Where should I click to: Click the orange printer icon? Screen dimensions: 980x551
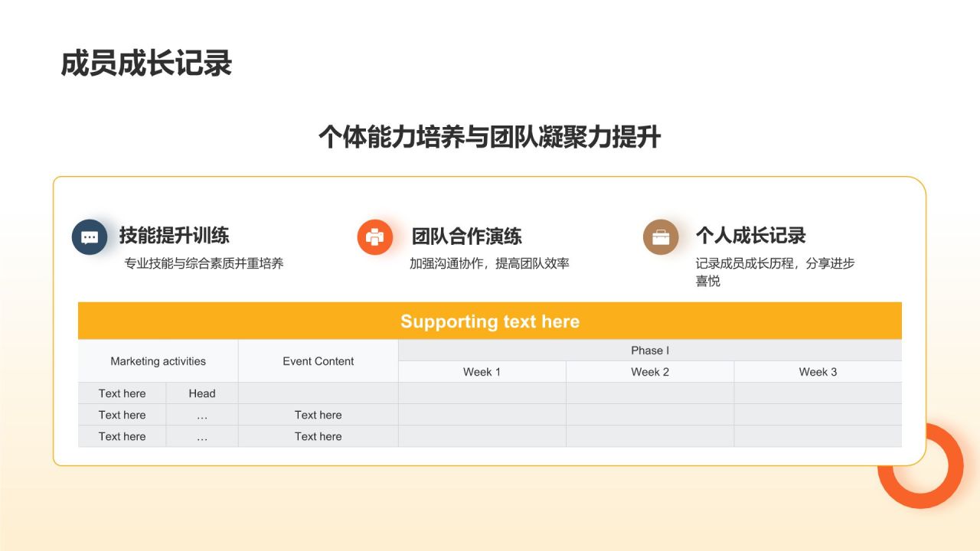375,237
